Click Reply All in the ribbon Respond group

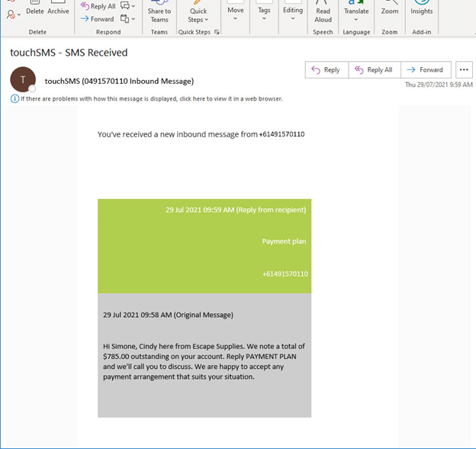coord(98,6)
